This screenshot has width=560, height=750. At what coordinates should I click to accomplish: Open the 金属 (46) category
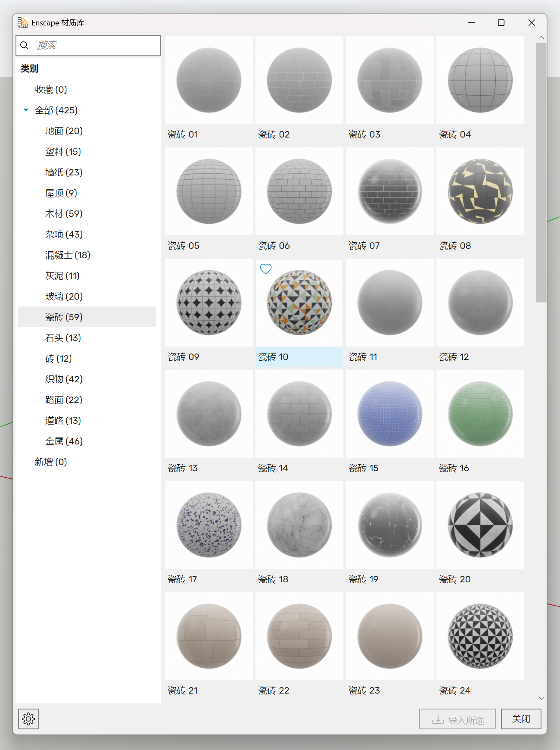coord(64,441)
